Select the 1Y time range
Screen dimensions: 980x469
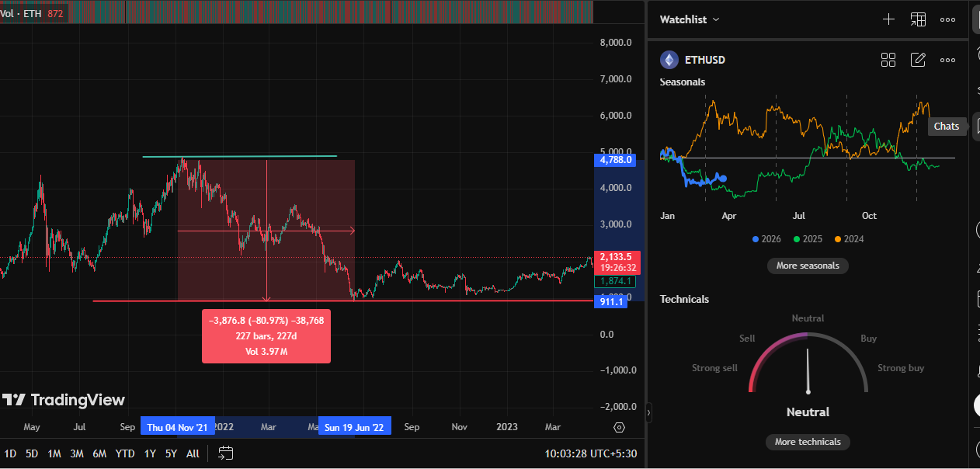150,453
